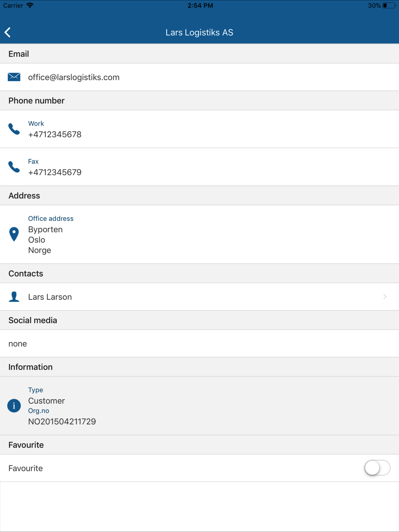The image size is (399, 532).
Task: Tap the Social media none row
Action: 199,344
